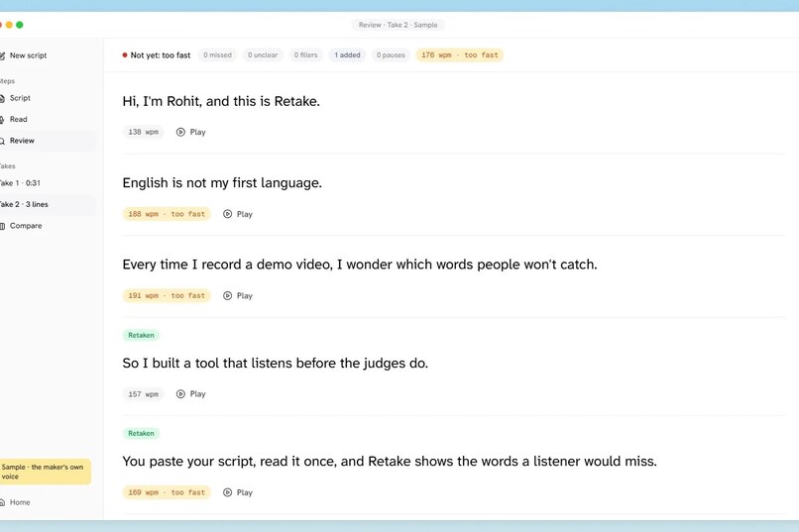This screenshot has width=799, height=532.
Task: Click the 169 wpm too fast badge
Action: (x=167, y=492)
